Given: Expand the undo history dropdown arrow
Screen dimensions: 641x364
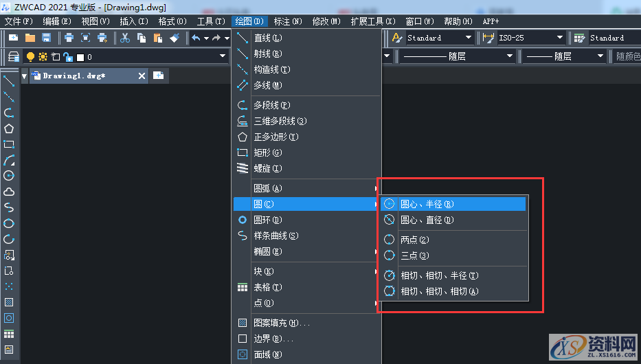Looking at the screenshot, I should coord(206,38).
